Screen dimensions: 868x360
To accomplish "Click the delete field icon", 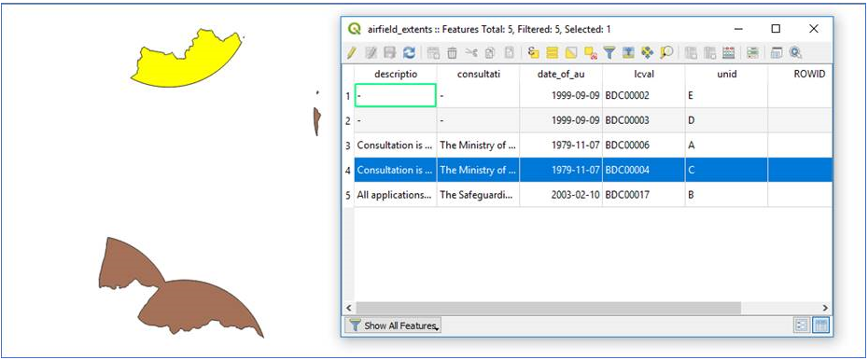I will [709, 52].
